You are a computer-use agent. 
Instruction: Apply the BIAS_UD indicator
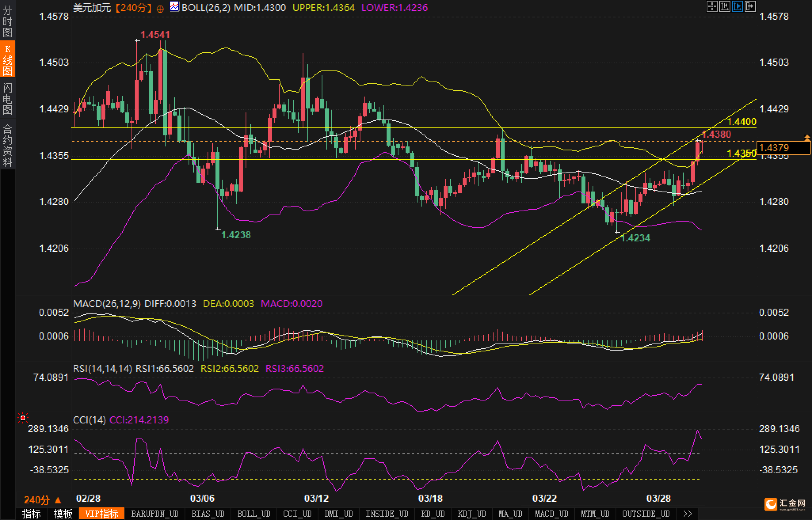[208, 514]
